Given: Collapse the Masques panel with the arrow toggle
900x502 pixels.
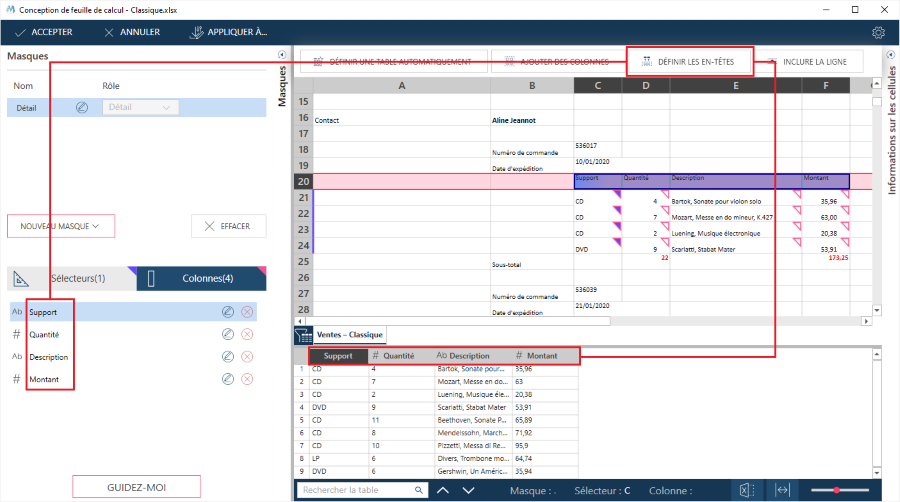Looking at the screenshot, I should [x=281, y=55].
